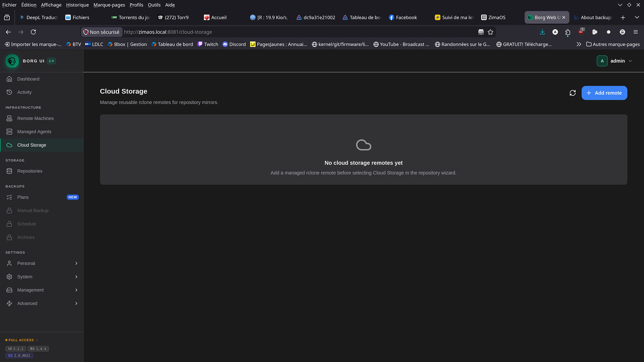Viewport: 644px width, 362px height.
Task: Expand the Management settings chevron
Action: click(x=76, y=290)
